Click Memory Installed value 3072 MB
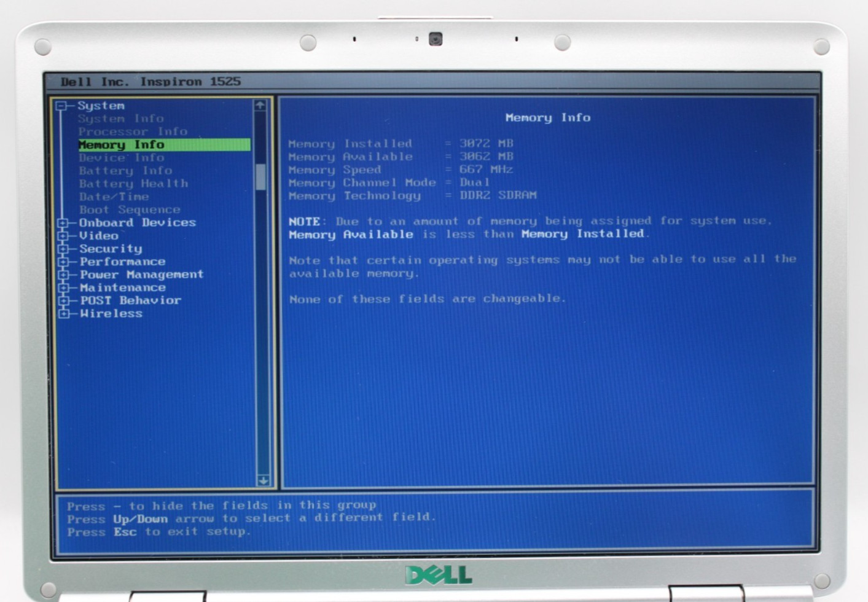 click(486, 144)
